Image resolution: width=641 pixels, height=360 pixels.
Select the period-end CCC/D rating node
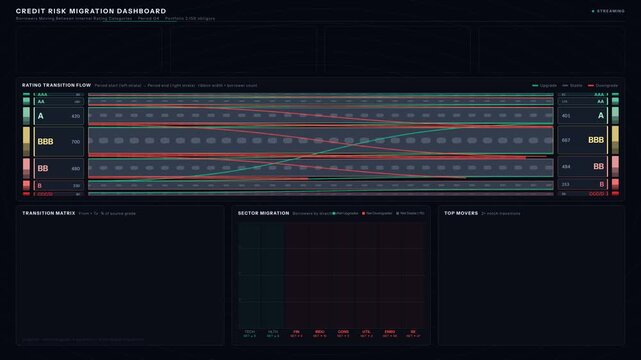583,194
